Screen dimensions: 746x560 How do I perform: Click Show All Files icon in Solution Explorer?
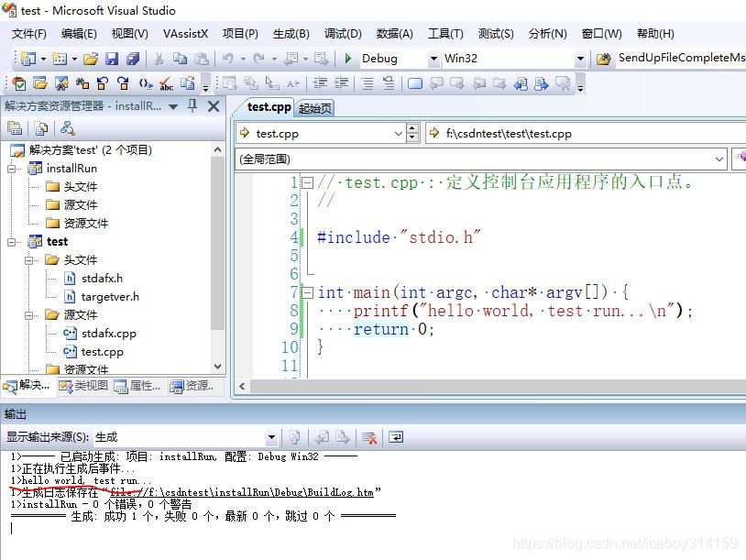(41, 128)
